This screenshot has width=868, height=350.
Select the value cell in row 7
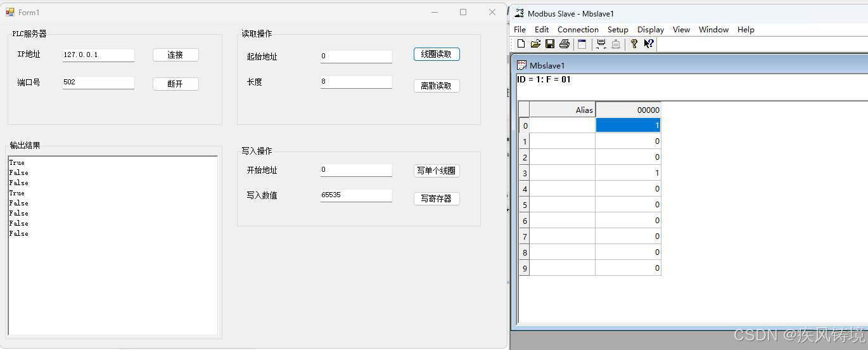click(x=628, y=237)
